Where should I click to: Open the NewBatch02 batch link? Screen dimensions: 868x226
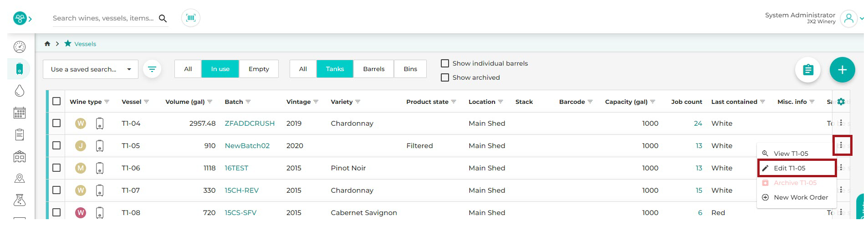point(247,146)
